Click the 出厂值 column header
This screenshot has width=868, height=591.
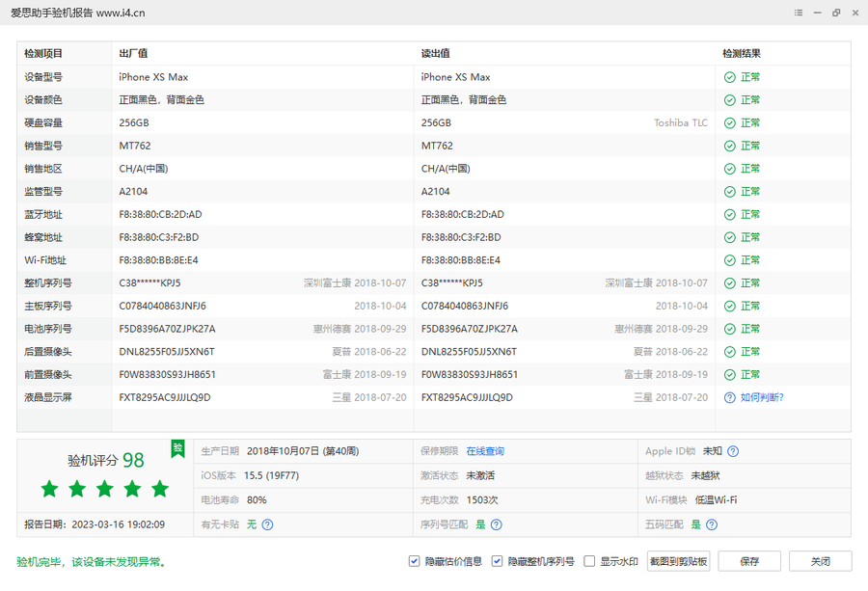coord(133,54)
